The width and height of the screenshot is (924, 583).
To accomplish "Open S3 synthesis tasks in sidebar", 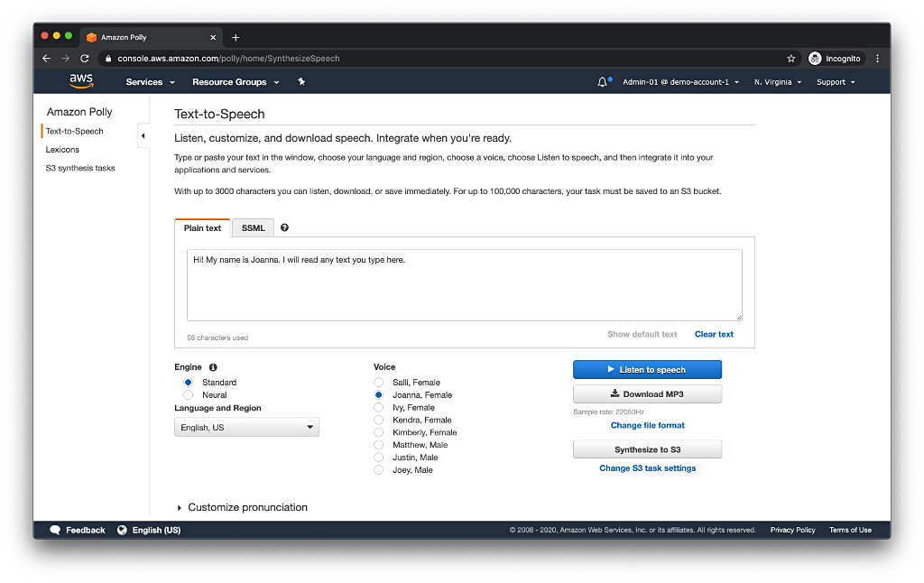I will tap(80, 168).
